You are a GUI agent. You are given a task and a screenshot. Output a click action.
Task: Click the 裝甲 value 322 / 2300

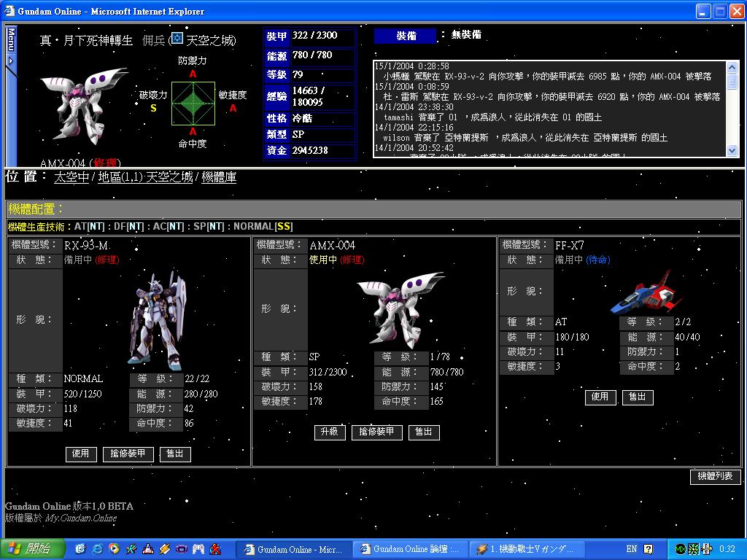(315, 35)
